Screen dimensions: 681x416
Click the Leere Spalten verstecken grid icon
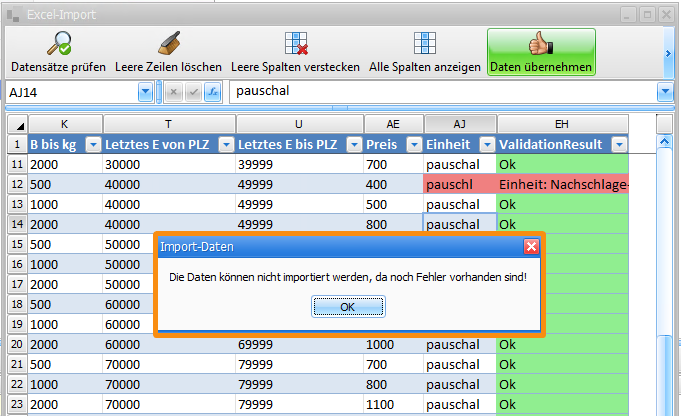296,43
